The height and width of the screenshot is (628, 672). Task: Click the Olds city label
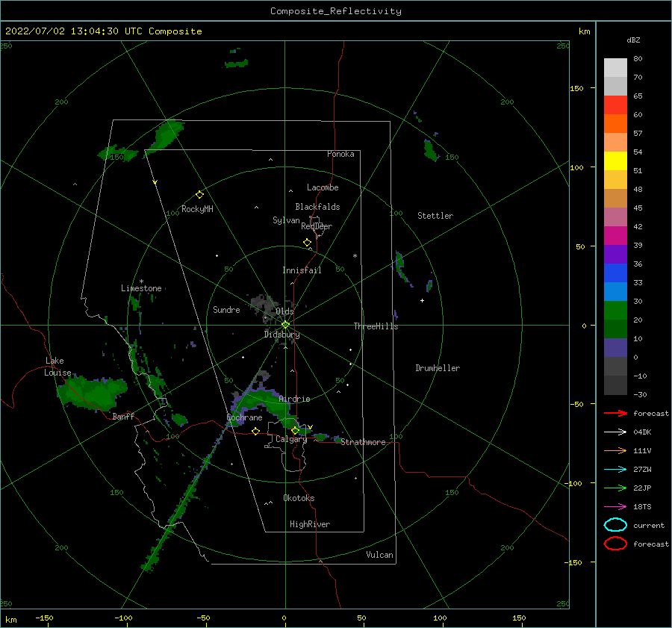284,311
